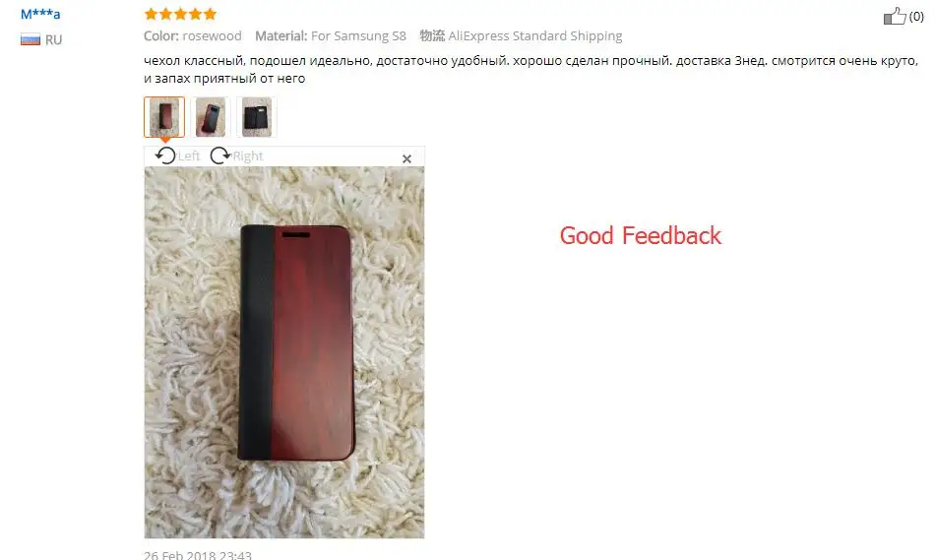Image resolution: width=934 pixels, height=560 pixels.
Task: Click the like count (0)
Action: pyautogui.click(x=916, y=17)
